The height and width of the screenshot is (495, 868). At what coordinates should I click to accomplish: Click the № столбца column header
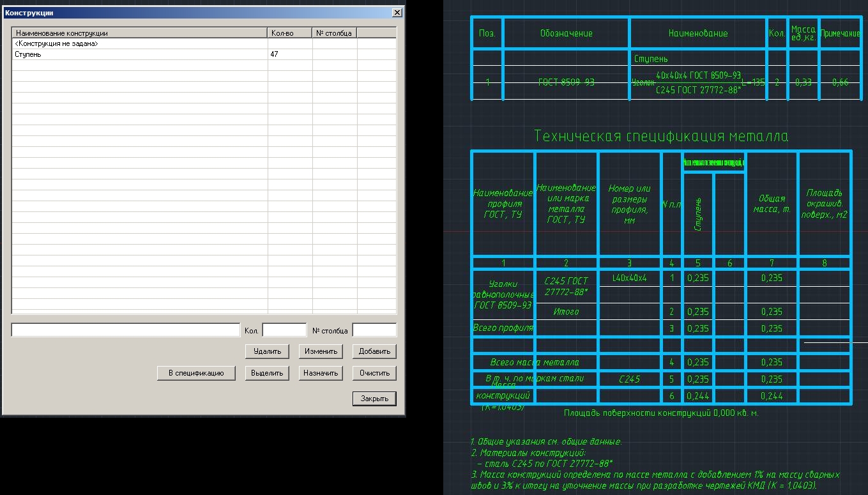pos(334,33)
